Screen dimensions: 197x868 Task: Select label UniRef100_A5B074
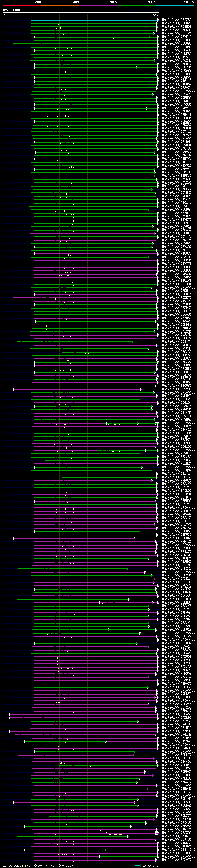click(177, 135)
